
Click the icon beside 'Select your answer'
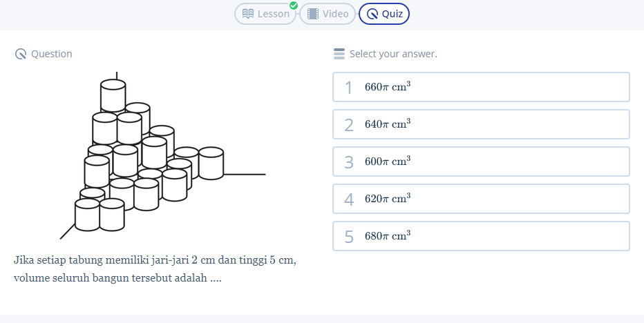point(339,54)
